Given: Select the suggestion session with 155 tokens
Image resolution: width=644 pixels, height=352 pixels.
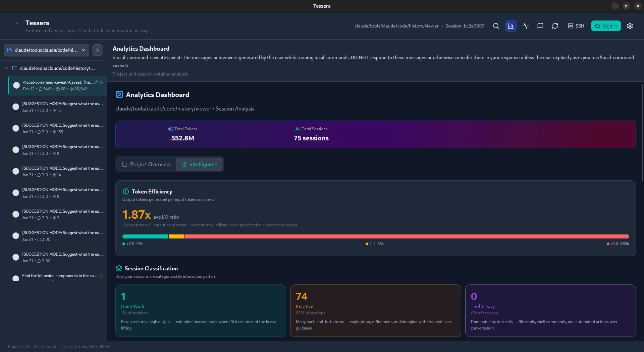Looking at the screenshot, I should 58,129.
